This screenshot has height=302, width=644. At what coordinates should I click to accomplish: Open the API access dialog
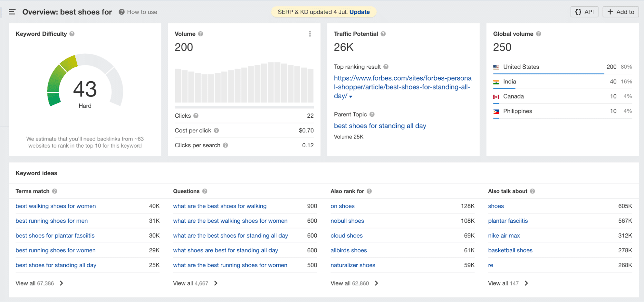tap(584, 12)
